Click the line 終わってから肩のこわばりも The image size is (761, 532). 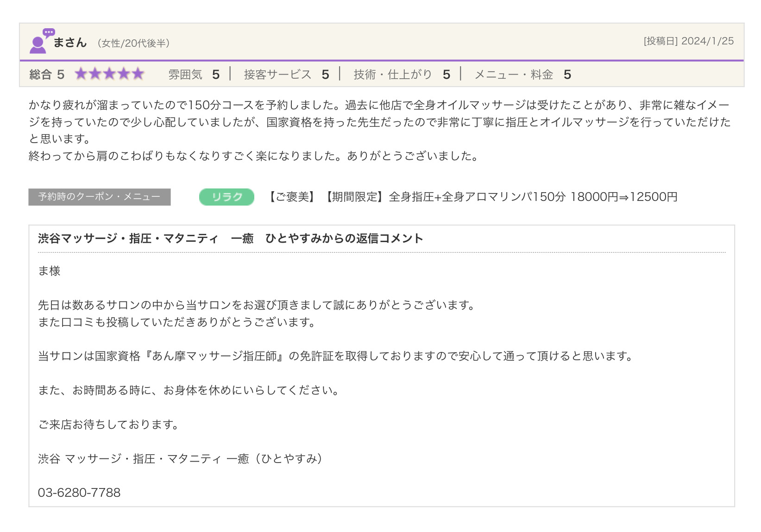(x=254, y=156)
